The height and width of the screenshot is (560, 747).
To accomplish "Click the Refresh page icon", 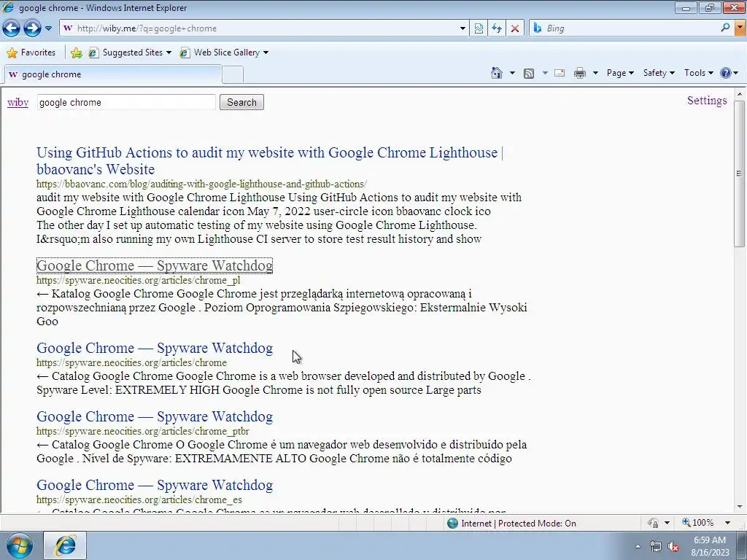I will coord(497,28).
